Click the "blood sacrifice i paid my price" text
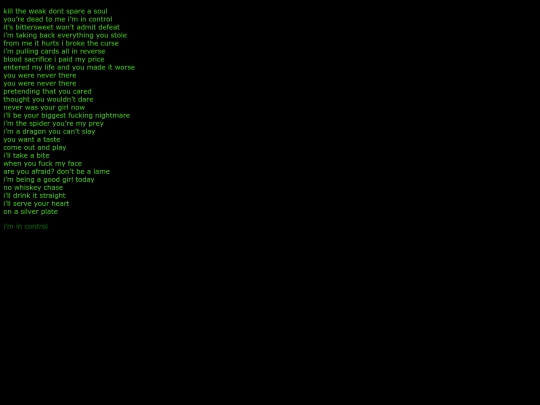 coord(54,59)
